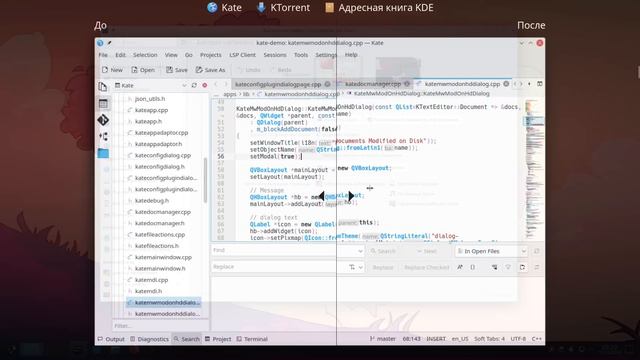Click the filter funnel icon in search options

(508, 267)
